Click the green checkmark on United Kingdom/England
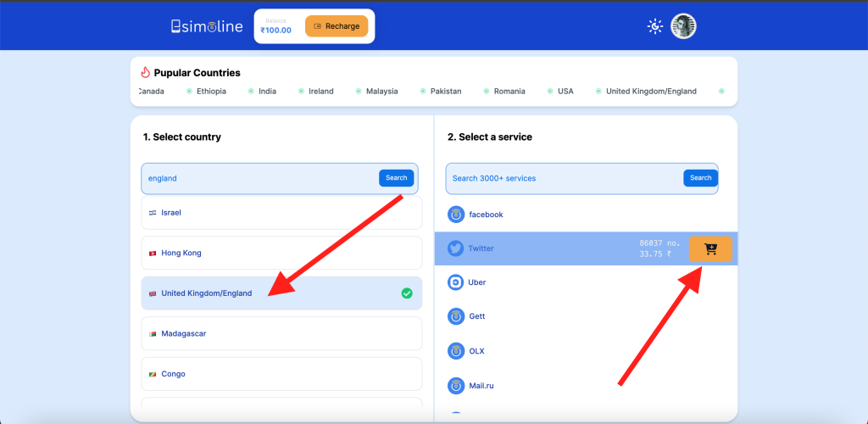The image size is (868, 424). coord(407,293)
